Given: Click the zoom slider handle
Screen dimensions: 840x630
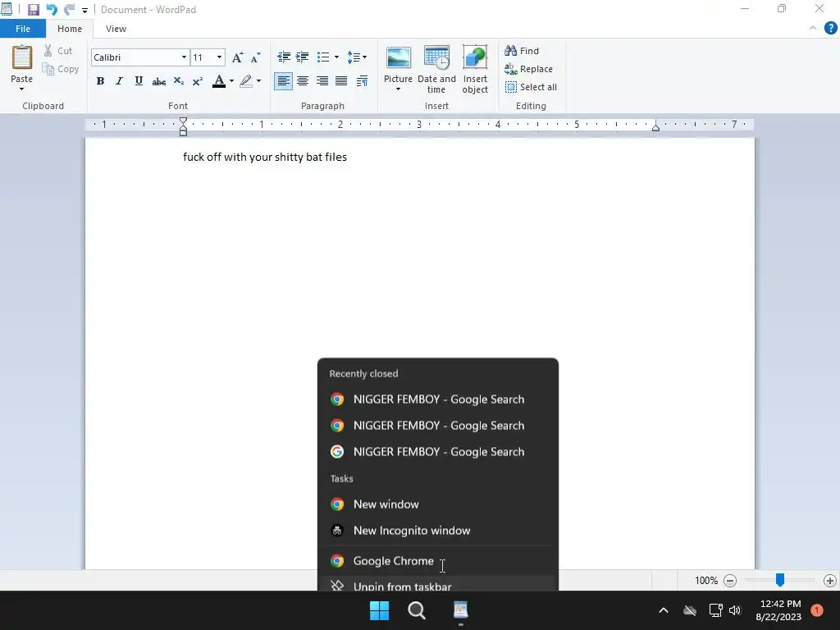Looking at the screenshot, I should 780,580.
